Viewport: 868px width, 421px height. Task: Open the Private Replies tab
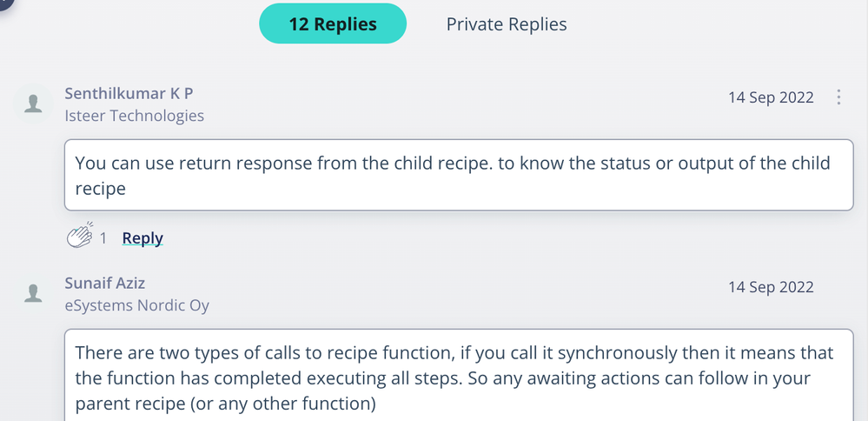[x=507, y=24]
